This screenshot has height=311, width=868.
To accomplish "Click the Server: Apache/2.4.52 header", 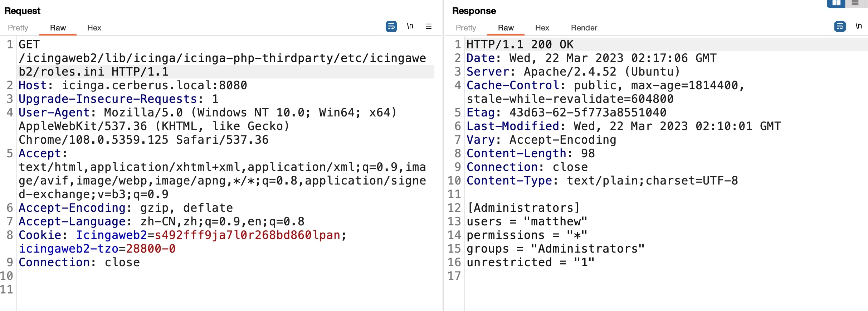I will click(x=574, y=72).
